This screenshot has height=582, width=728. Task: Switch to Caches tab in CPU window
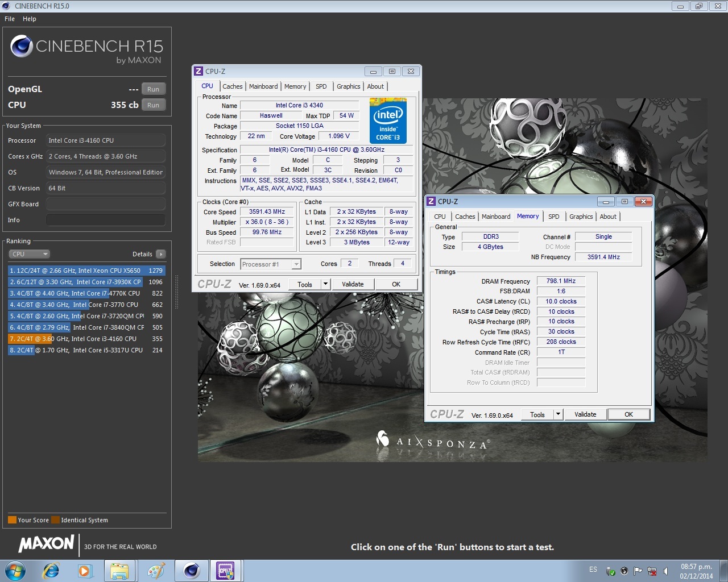click(x=233, y=86)
